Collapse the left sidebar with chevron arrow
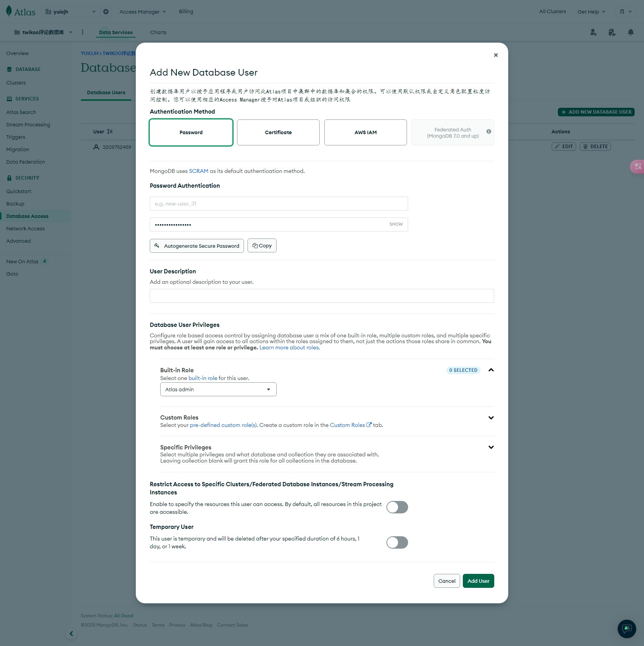 pos(71,634)
